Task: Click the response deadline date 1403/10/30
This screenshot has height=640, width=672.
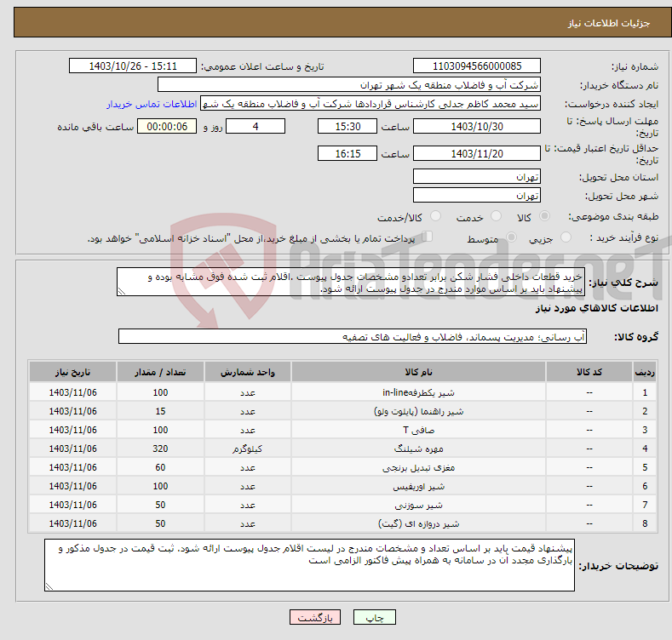Action: (477, 126)
